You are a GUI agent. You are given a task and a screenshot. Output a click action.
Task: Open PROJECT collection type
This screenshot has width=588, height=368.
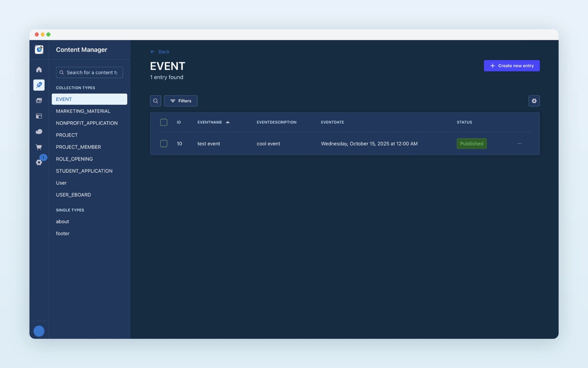point(67,135)
